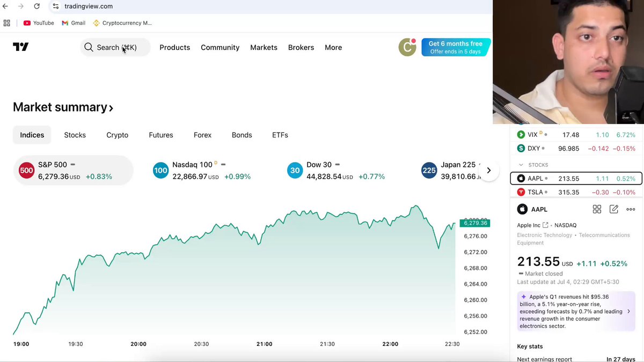This screenshot has width=644, height=362.
Task: Click the Next earnings report row
Action: coord(576,359)
